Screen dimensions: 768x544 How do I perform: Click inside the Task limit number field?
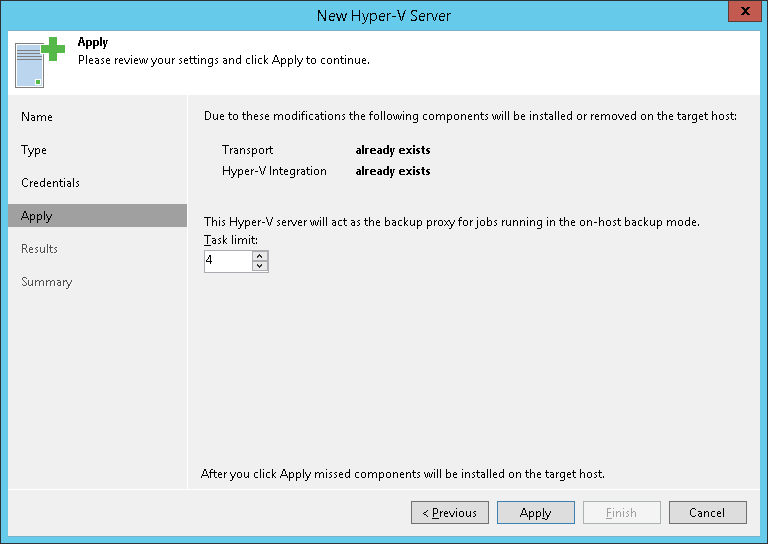(x=227, y=261)
